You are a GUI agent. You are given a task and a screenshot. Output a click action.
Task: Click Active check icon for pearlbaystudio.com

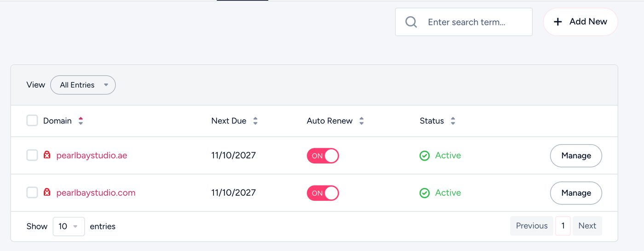click(x=425, y=193)
